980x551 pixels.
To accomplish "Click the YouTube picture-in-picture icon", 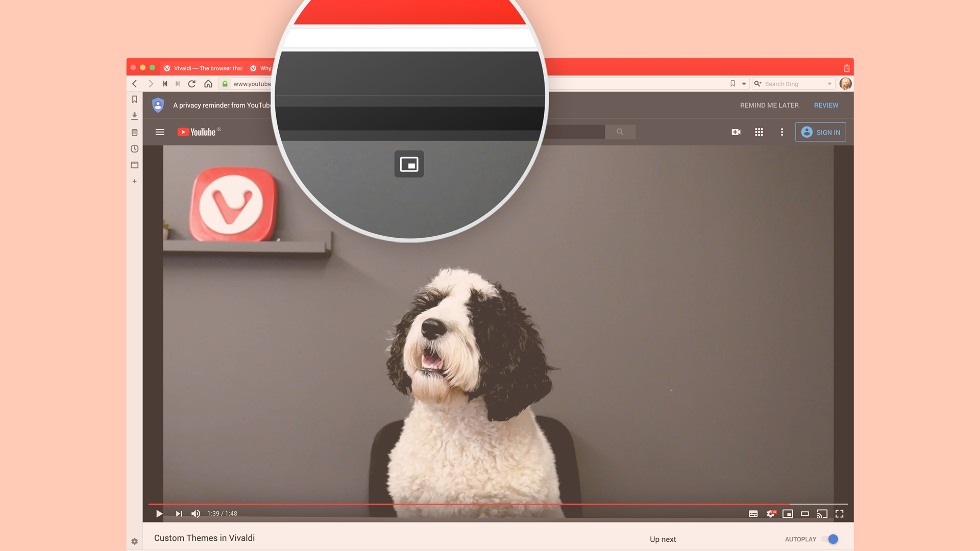I will tap(788, 513).
